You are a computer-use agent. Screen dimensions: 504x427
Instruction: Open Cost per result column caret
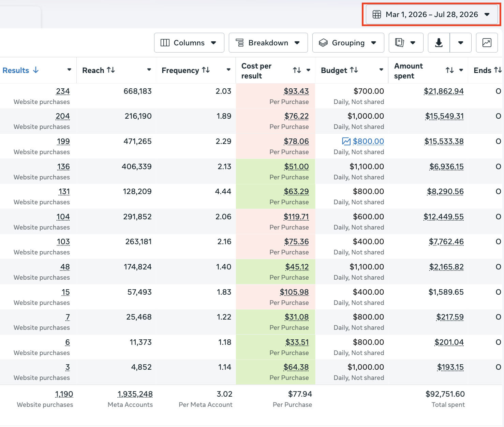[x=308, y=70]
